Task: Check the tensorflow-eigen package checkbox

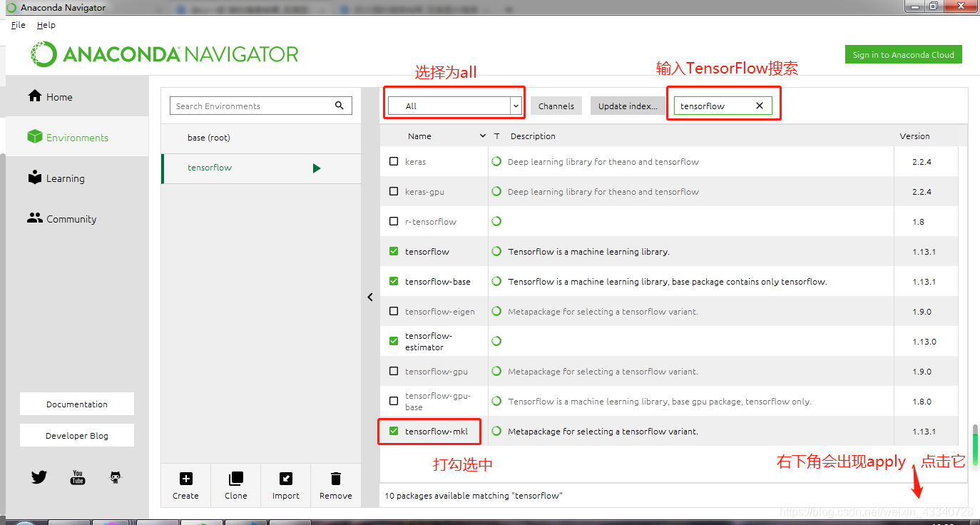Action: point(394,311)
